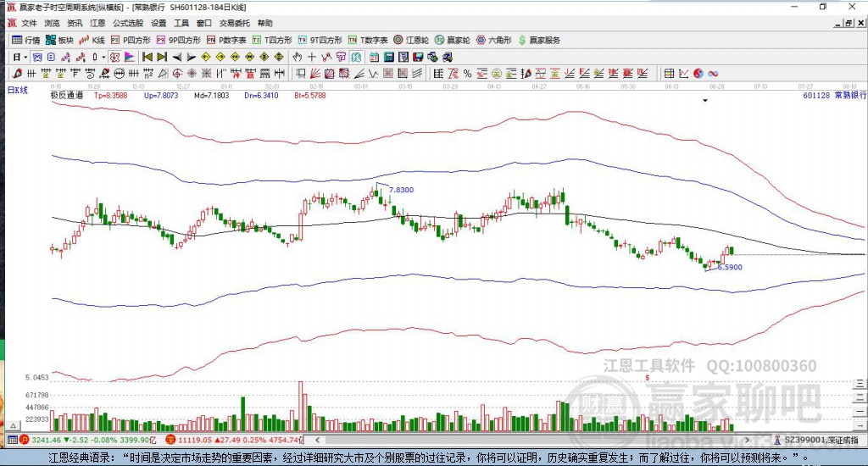
Task: Click the 日K线 chart label
Action: point(18,90)
